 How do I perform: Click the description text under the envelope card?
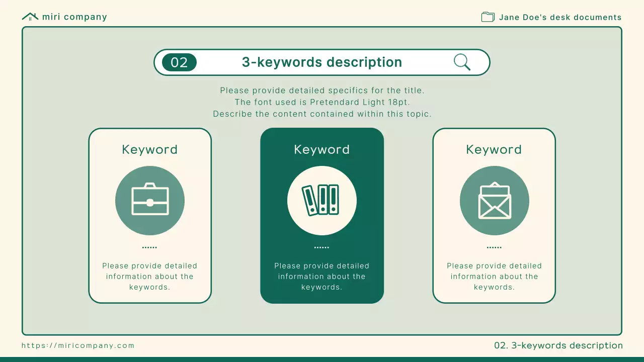point(494,276)
